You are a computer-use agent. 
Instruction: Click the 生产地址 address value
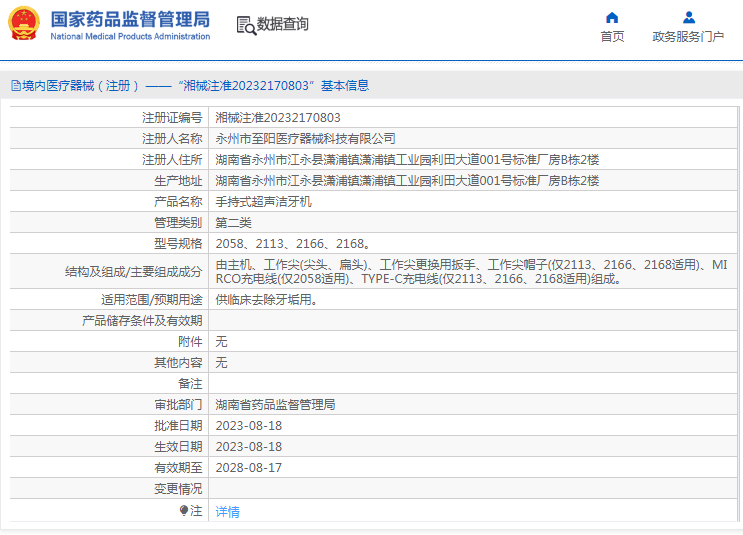click(408, 181)
